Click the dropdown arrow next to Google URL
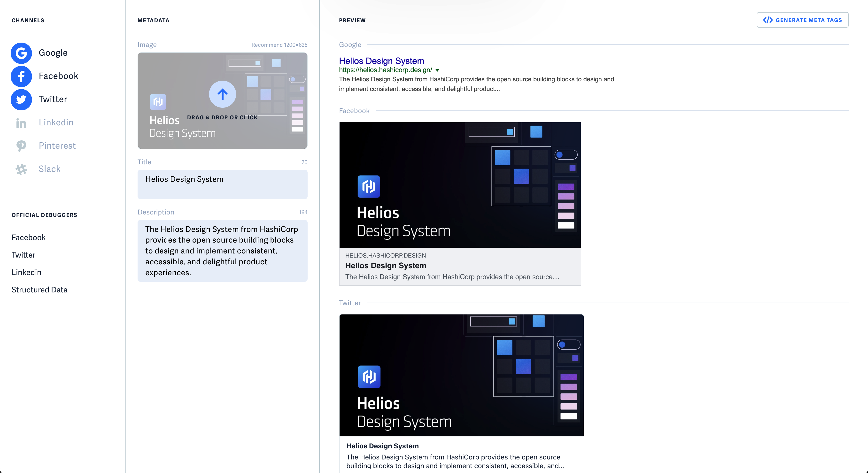Image resolution: width=868 pixels, height=473 pixels. [437, 70]
